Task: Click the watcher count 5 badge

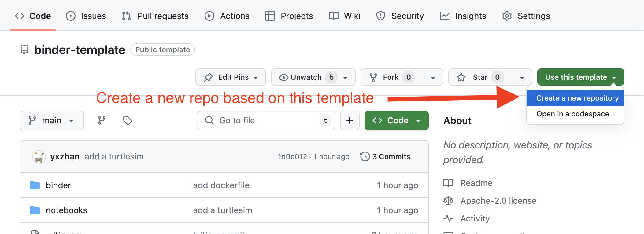Action: click(331, 77)
